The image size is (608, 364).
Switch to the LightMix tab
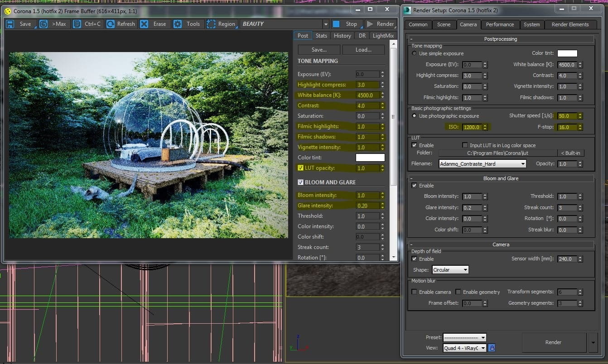click(x=383, y=36)
